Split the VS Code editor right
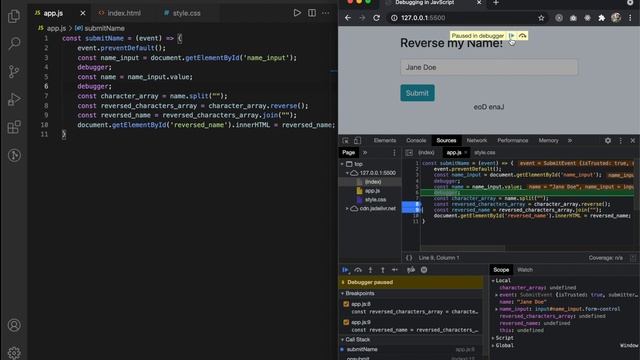The image size is (640, 360). click(312, 13)
